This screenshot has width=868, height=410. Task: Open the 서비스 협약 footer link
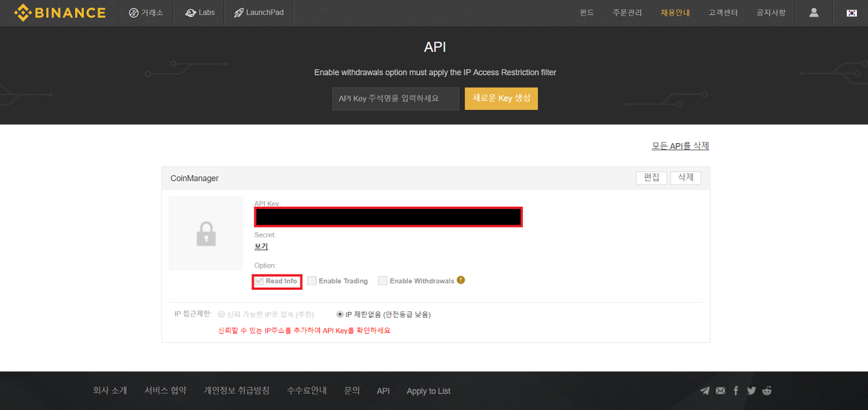pyautogui.click(x=165, y=391)
